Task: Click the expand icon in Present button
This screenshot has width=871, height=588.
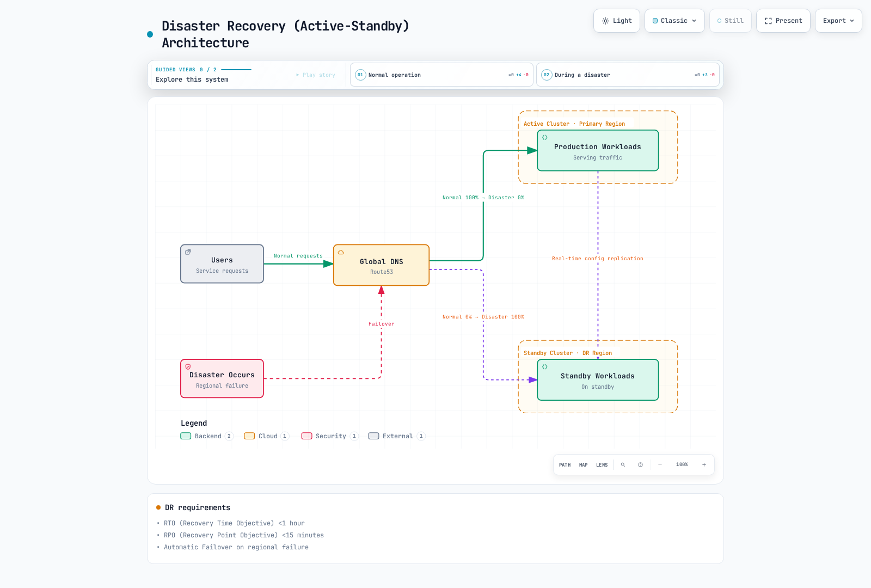Action: pyautogui.click(x=768, y=21)
